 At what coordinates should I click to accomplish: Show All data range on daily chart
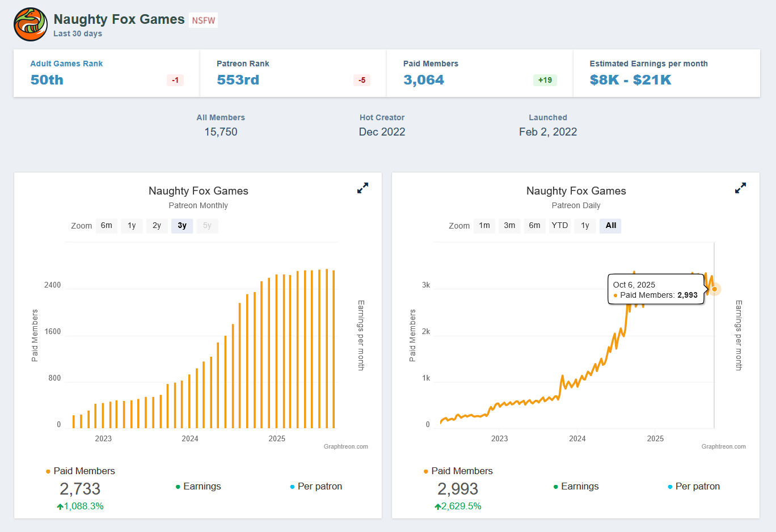tap(610, 226)
